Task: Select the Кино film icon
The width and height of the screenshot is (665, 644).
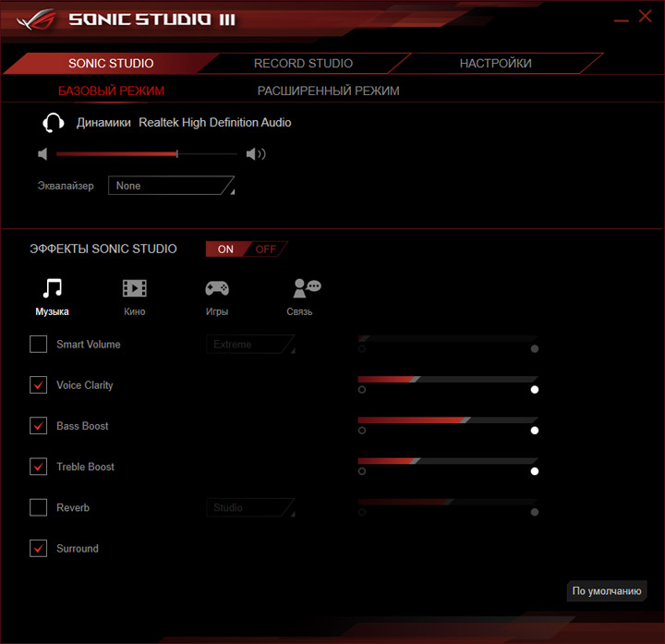Action: click(x=135, y=288)
